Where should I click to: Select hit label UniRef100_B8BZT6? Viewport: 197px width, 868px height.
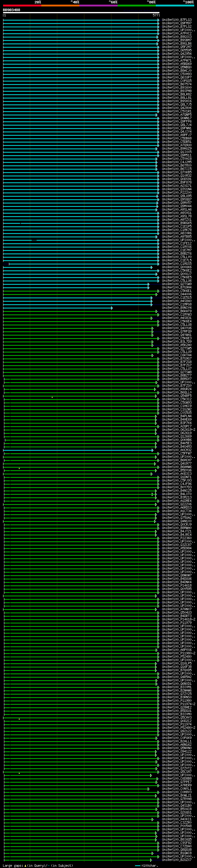177,254
